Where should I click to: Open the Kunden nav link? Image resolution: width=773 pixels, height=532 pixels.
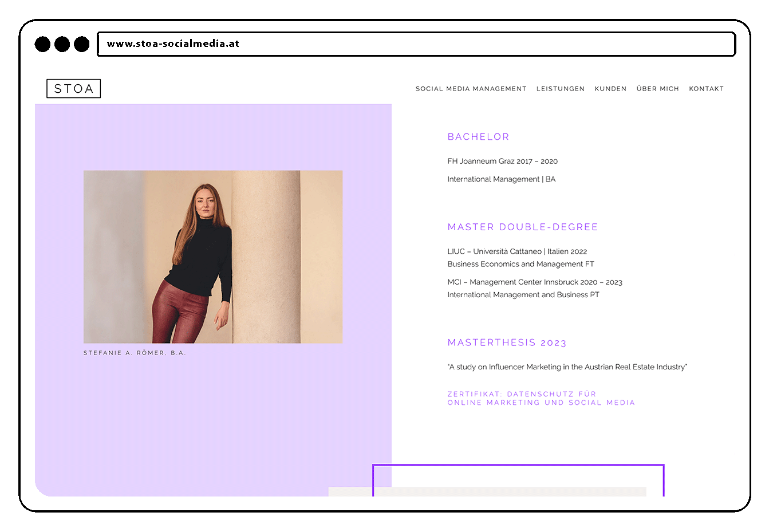pyautogui.click(x=610, y=89)
